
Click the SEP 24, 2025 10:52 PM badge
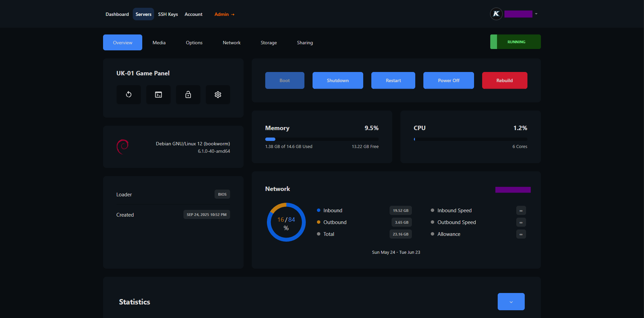(207, 215)
